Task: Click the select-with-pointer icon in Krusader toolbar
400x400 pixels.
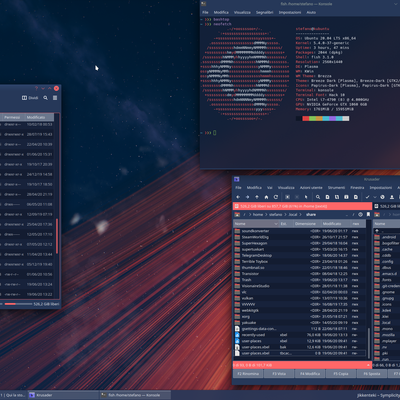Action: tap(306, 197)
